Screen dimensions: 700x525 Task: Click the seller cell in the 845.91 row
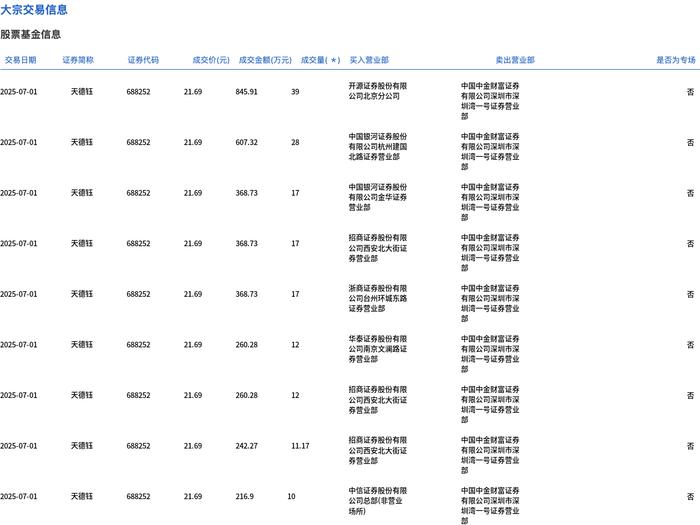point(490,101)
